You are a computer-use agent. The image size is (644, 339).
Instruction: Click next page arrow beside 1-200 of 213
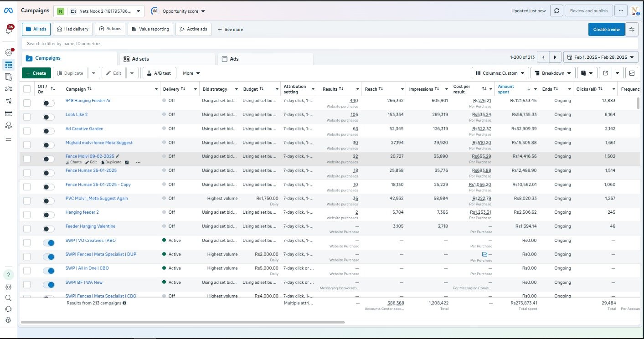pyautogui.click(x=555, y=57)
